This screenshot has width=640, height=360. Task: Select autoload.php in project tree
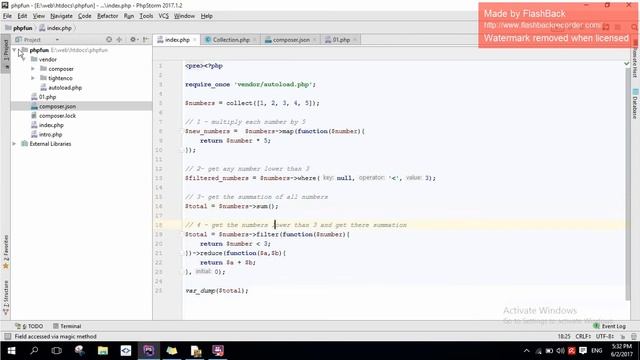click(x=61, y=88)
